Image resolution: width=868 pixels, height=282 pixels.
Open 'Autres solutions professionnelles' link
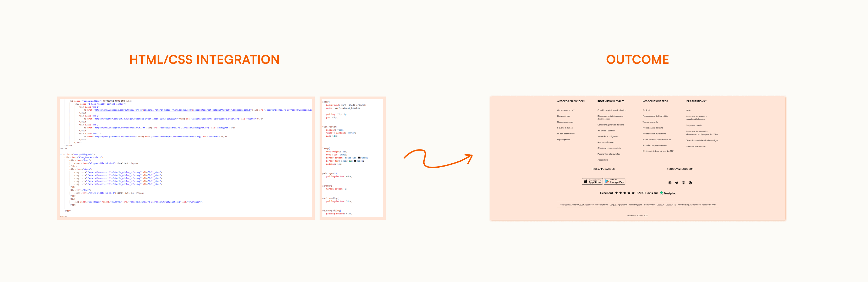656,140
